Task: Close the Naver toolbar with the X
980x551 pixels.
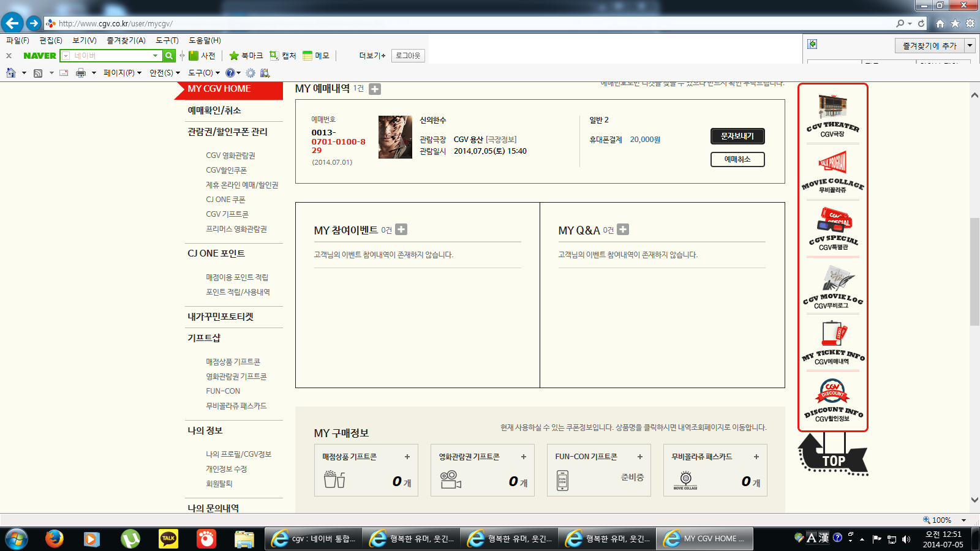Action: coord(9,56)
